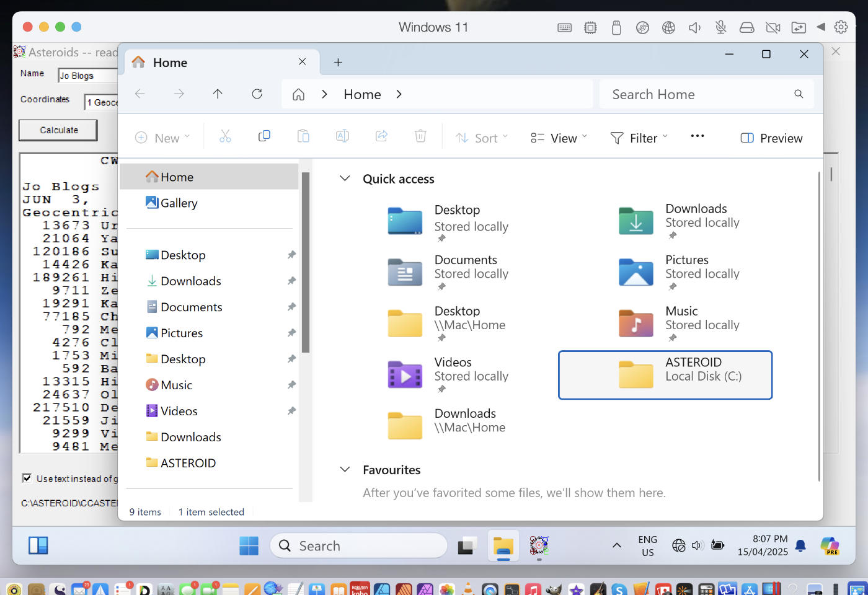Image resolution: width=868 pixels, height=595 pixels.
Task: Open Gallery from the sidebar
Action: pyautogui.click(x=179, y=203)
